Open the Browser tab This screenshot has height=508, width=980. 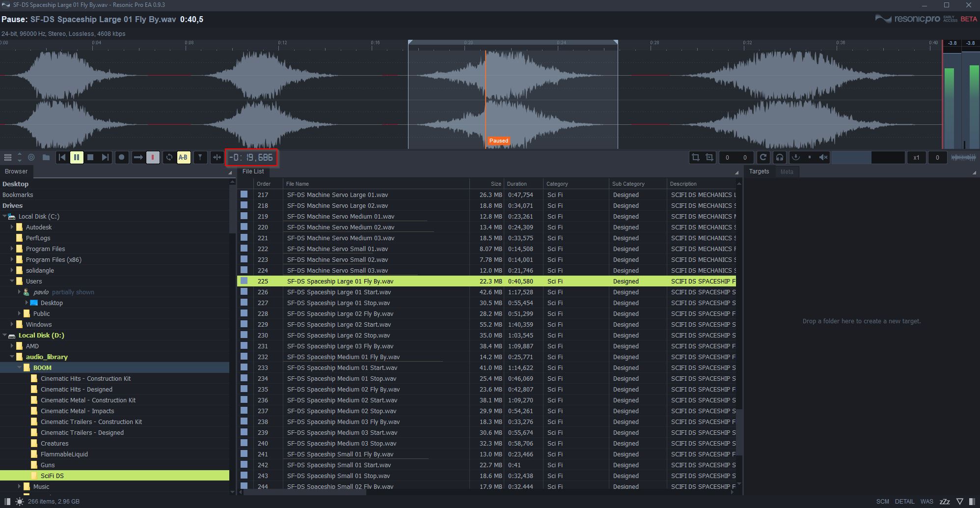point(16,171)
